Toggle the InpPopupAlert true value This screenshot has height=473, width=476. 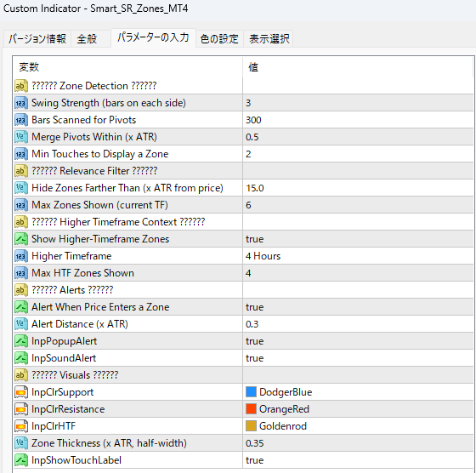(x=358, y=341)
